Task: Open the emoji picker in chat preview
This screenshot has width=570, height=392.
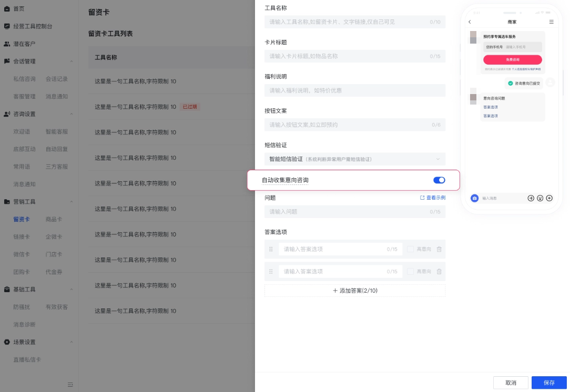Action: click(540, 198)
